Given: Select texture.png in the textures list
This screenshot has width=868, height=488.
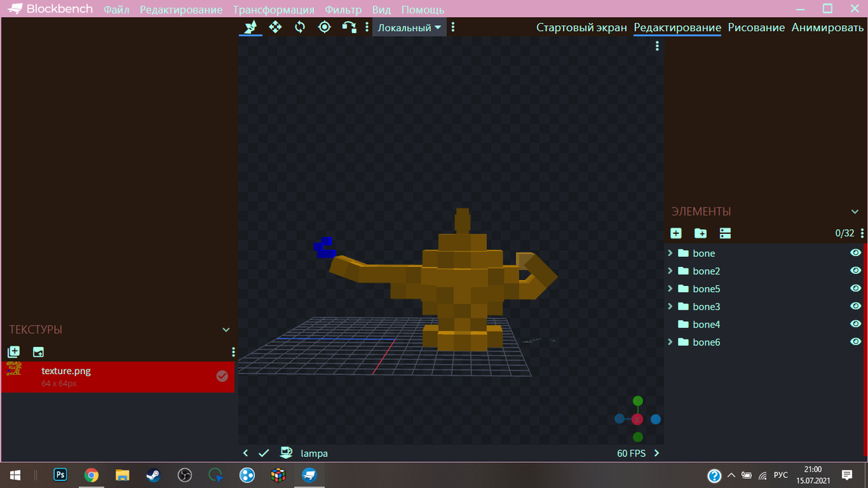Looking at the screenshot, I should tap(66, 371).
